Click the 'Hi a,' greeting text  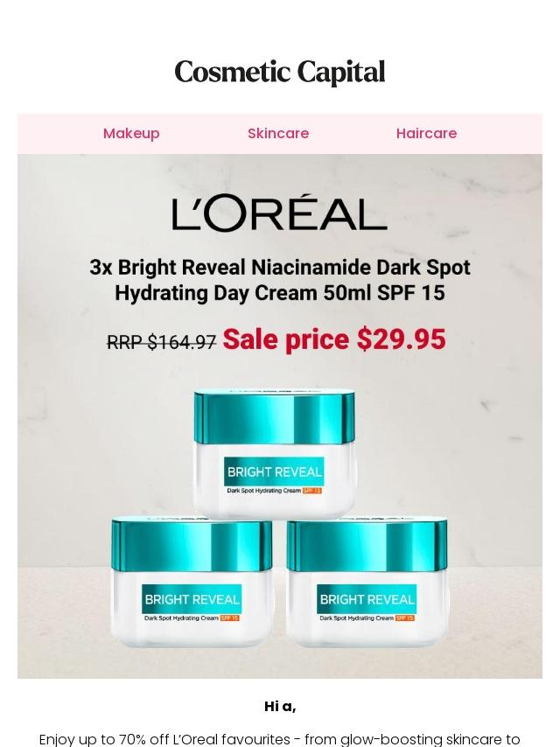(280, 707)
